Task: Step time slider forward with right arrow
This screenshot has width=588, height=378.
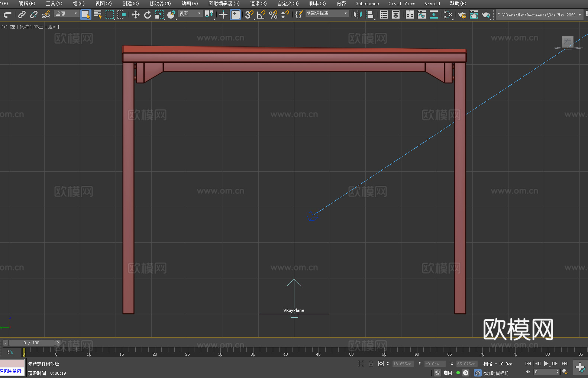Action: click(58, 343)
